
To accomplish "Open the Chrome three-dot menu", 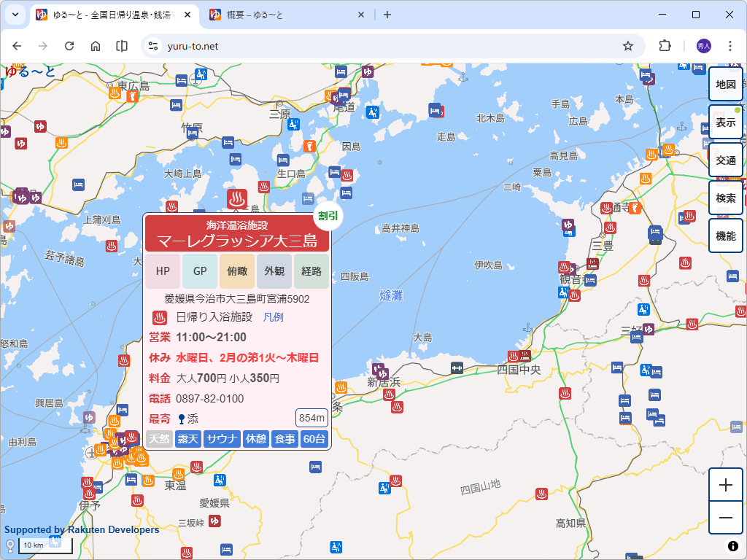I will click(732, 45).
